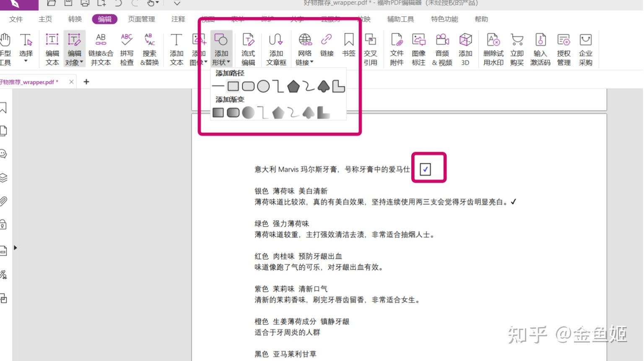Switch to the 主页 home tab

45,19
